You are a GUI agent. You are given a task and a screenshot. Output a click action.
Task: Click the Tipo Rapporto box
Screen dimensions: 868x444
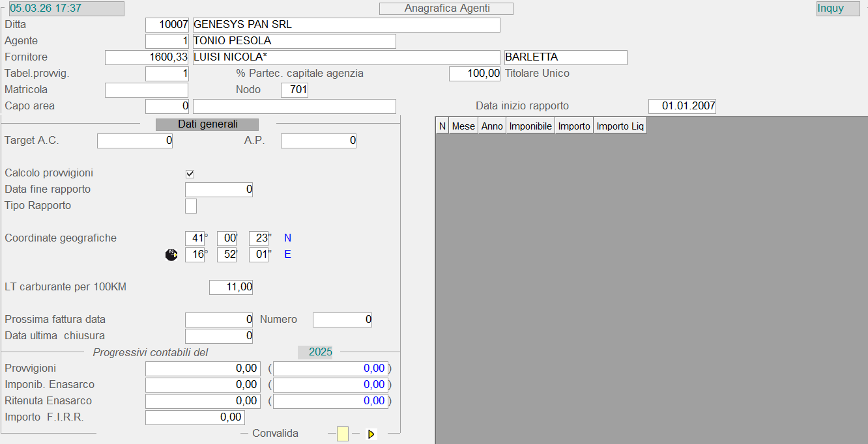tap(191, 206)
